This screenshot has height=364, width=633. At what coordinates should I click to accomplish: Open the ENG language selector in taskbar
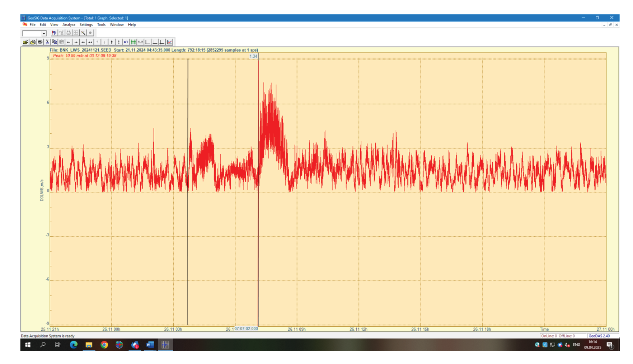tap(577, 345)
